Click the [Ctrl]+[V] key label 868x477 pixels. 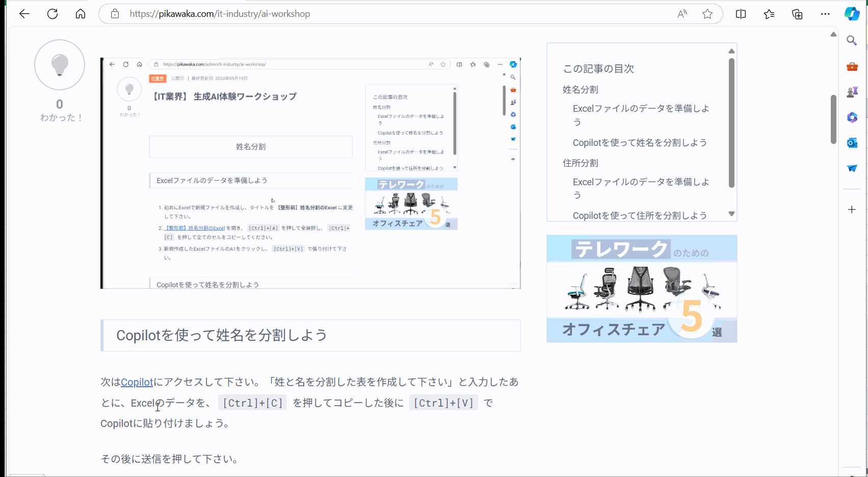coord(443,403)
